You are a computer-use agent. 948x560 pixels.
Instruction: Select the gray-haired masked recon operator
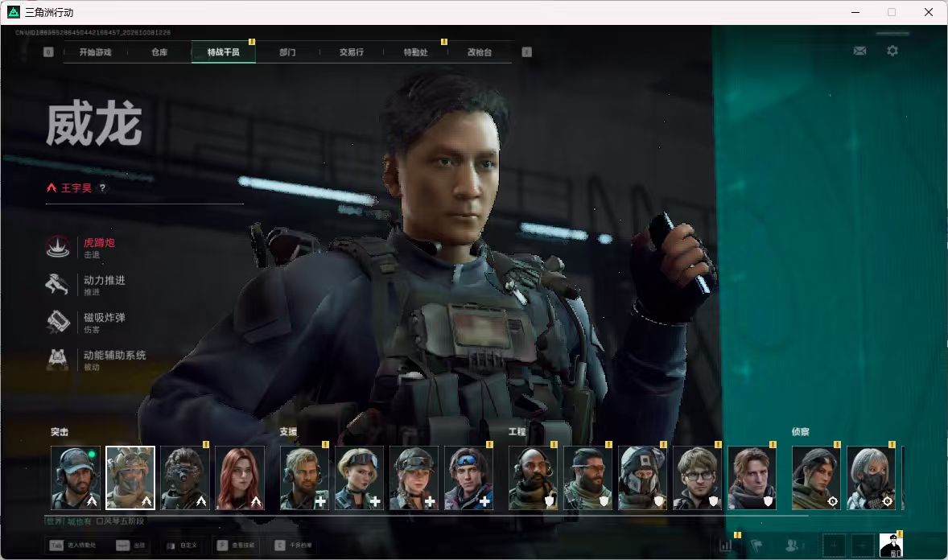coord(872,478)
